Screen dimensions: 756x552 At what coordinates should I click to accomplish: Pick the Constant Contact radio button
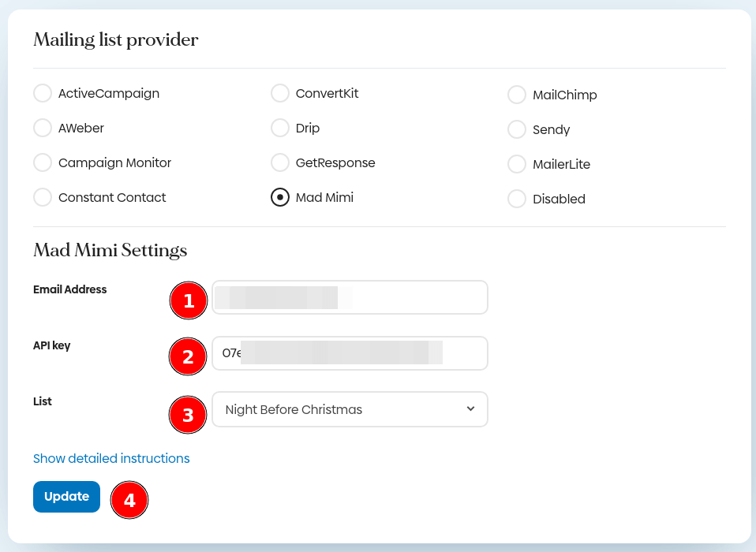[x=43, y=197]
